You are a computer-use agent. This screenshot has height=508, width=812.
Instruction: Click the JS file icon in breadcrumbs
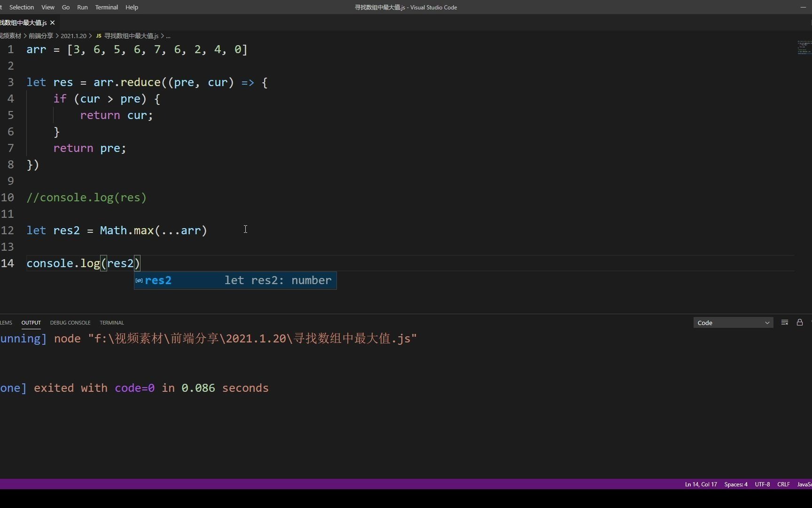coord(99,36)
